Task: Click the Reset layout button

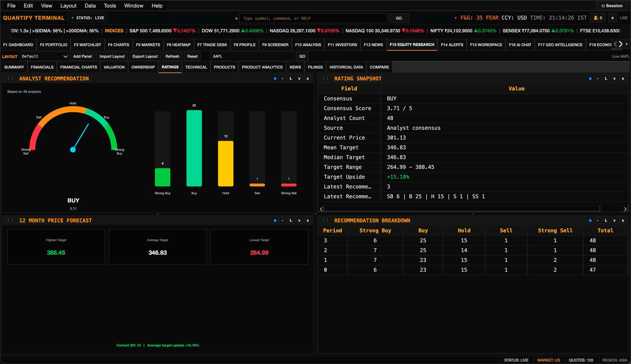Action: coord(192,56)
